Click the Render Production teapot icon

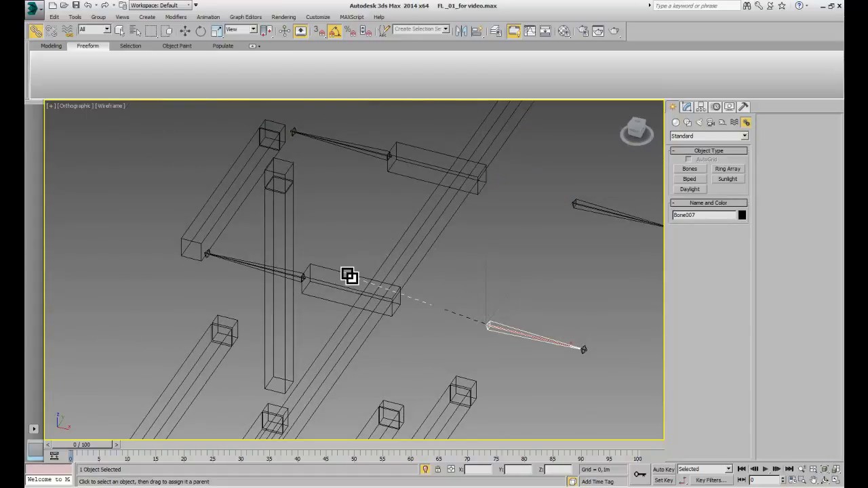(614, 30)
